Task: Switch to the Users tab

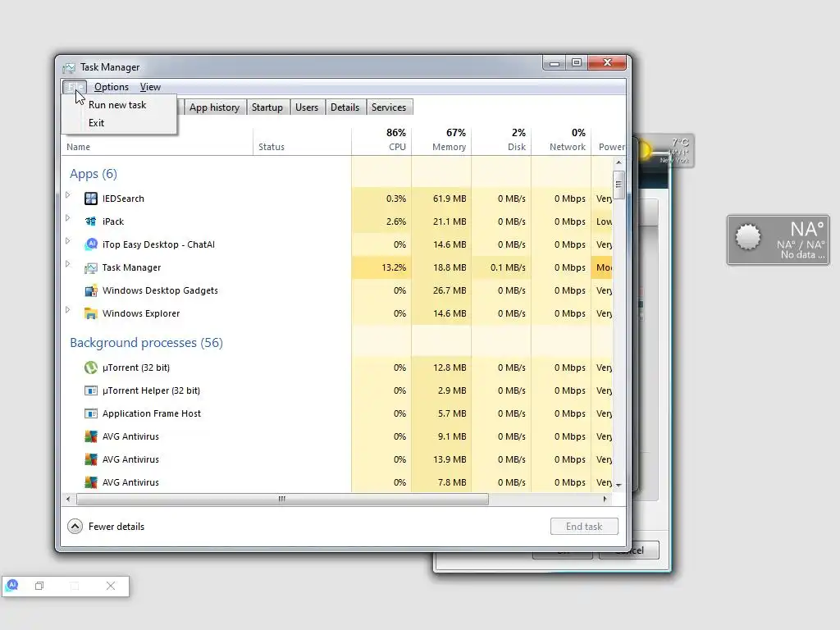Action: coord(307,107)
